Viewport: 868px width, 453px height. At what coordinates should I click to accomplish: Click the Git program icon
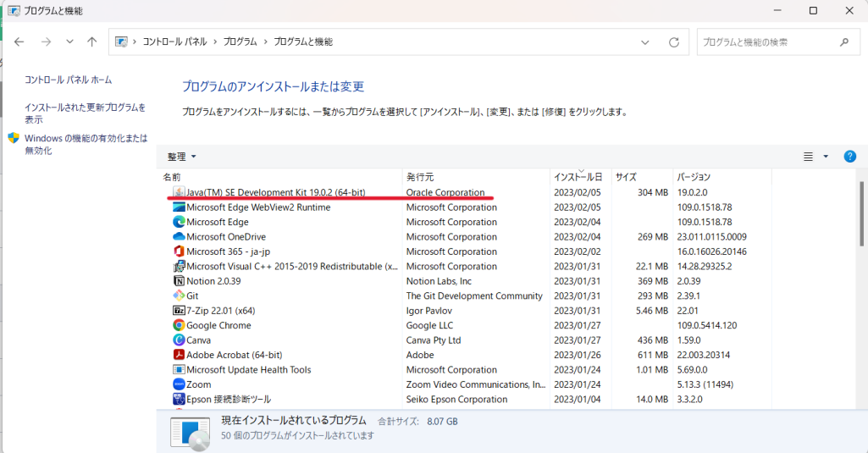(x=179, y=296)
